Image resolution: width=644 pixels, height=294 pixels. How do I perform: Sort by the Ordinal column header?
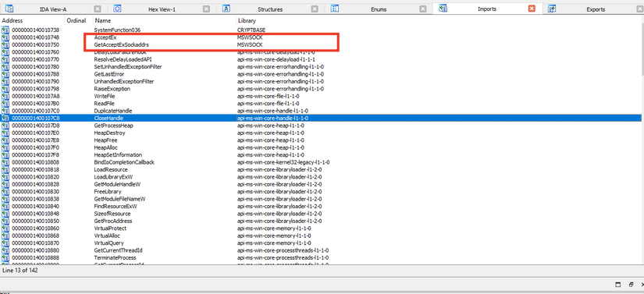click(x=78, y=20)
